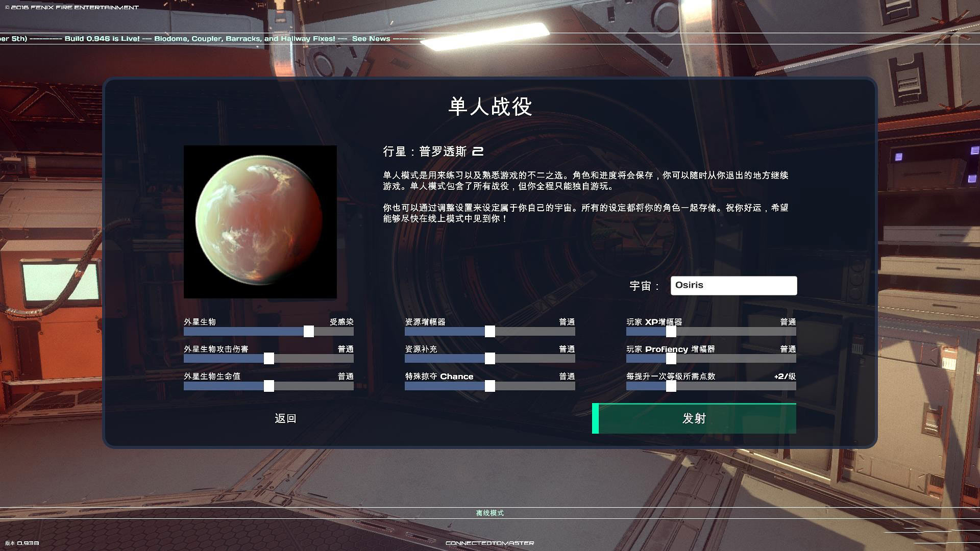980x551 pixels.
Task: Click the 外星生物 slider handle
Action: point(309,332)
